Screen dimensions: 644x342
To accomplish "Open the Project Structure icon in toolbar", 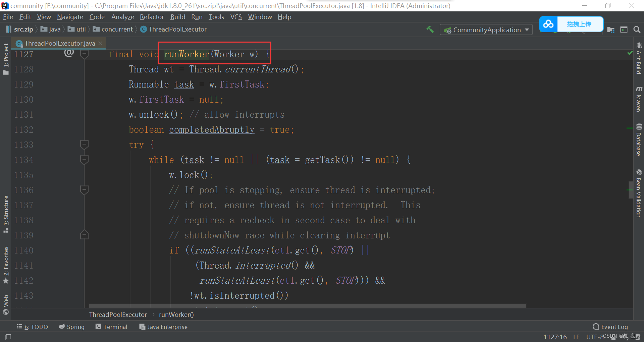I will [x=611, y=30].
